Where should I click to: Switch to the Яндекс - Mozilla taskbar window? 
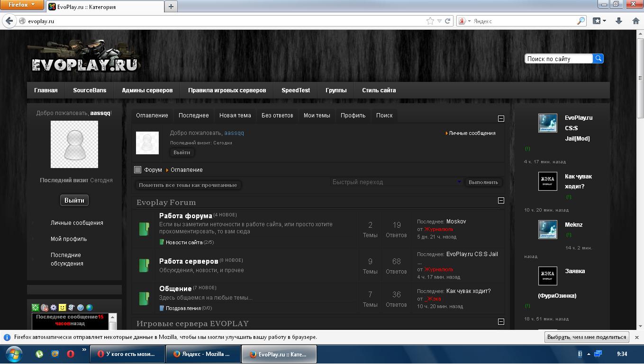pyautogui.click(x=203, y=354)
